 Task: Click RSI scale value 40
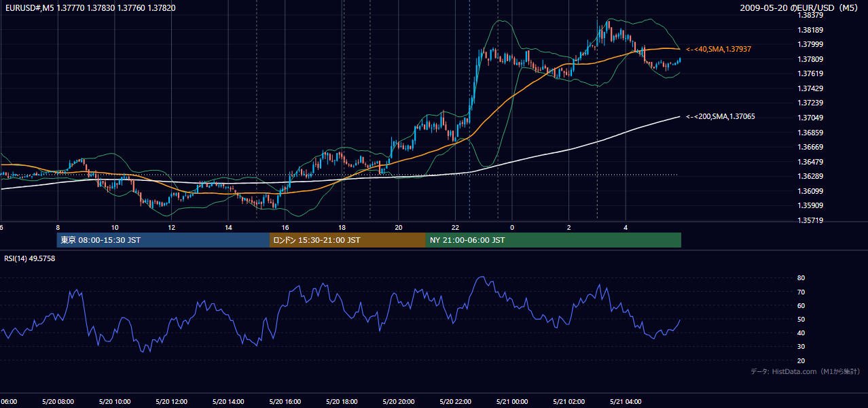pos(801,333)
